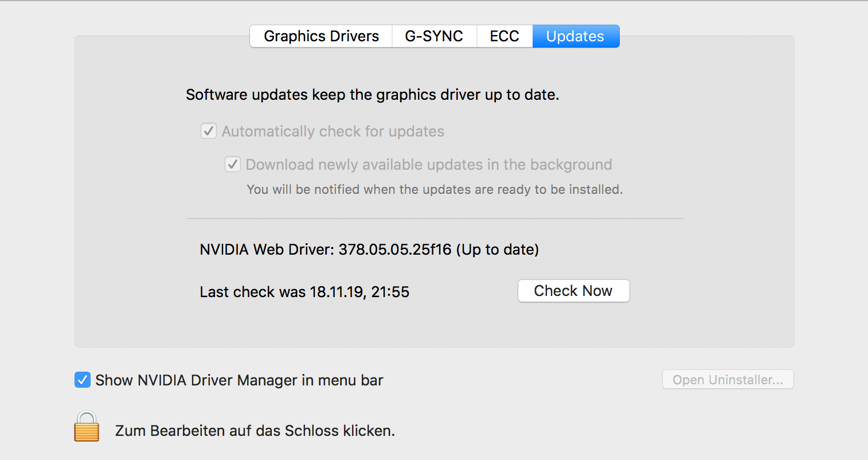Click the Updates tab
This screenshot has width=868, height=460.
[x=575, y=36]
